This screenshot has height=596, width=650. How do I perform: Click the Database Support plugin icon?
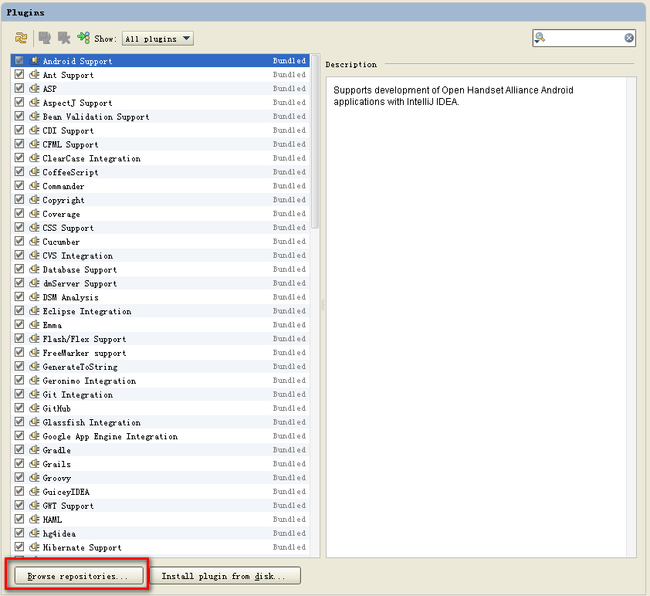tap(34, 269)
